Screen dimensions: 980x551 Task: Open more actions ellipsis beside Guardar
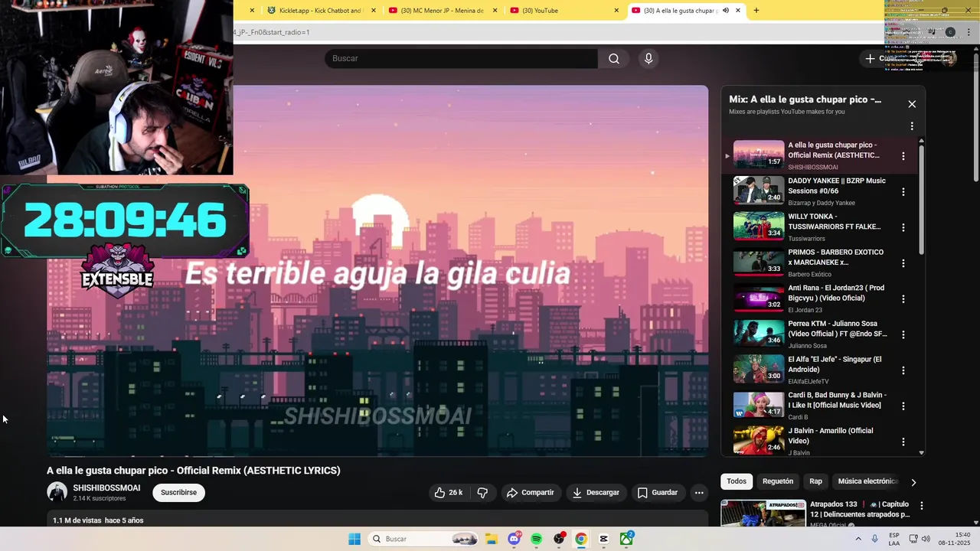699,493
